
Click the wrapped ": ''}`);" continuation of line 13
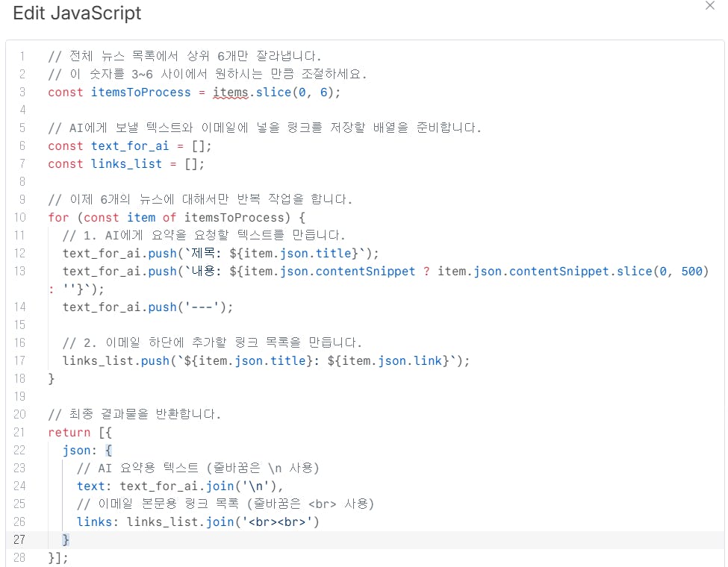76,289
